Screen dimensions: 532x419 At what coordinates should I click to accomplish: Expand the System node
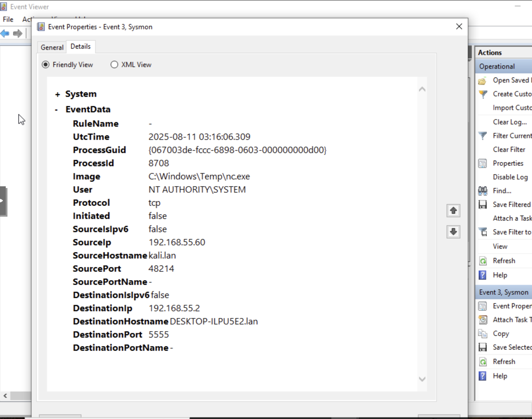[x=58, y=94]
